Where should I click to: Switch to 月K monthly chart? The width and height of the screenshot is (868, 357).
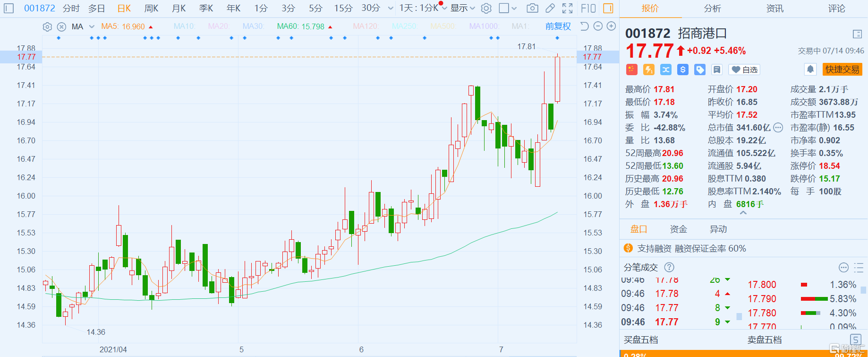179,8
